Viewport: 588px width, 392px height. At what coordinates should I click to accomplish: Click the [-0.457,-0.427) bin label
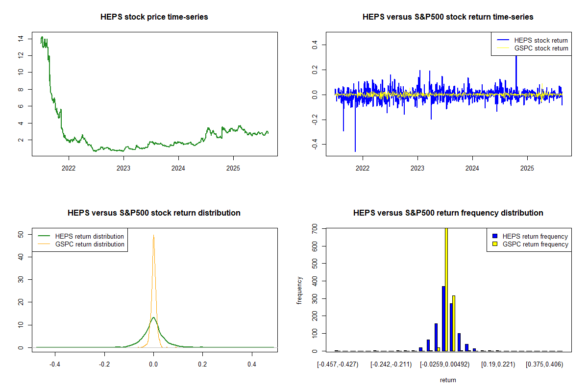point(338,364)
